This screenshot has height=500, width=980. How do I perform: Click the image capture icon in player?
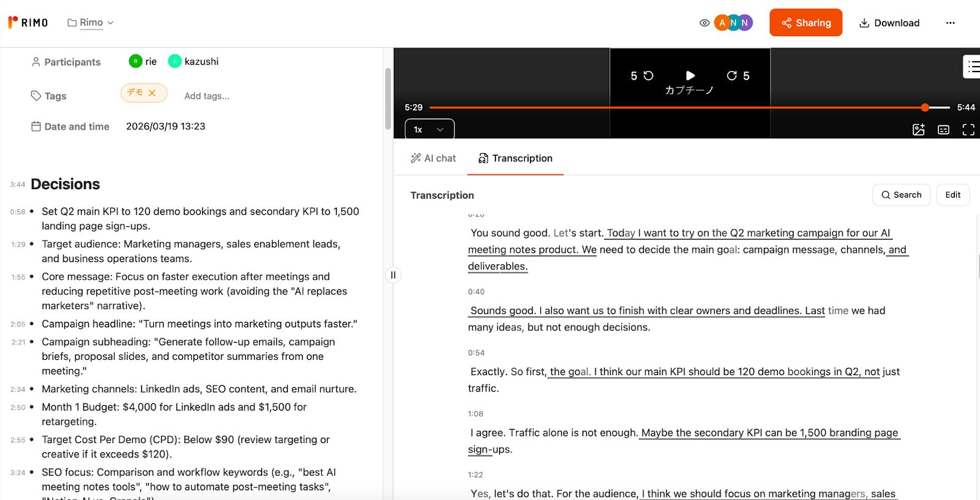click(918, 130)
